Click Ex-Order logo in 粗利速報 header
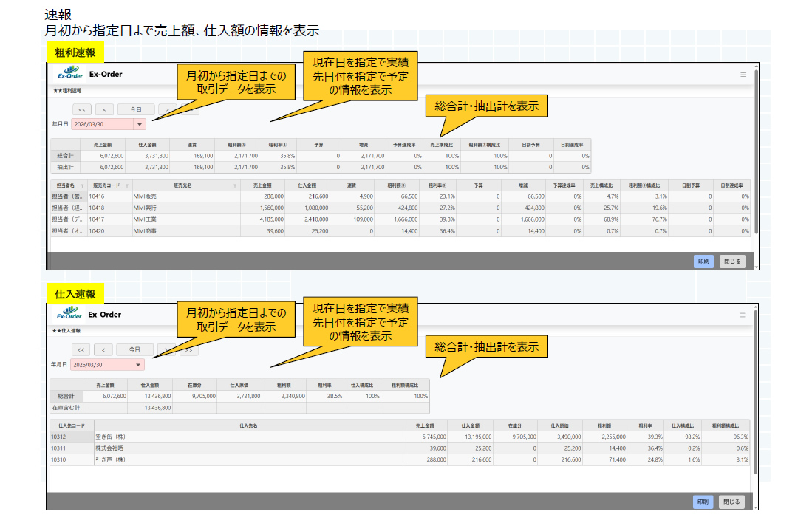812x523 pixels. (70, 74)
